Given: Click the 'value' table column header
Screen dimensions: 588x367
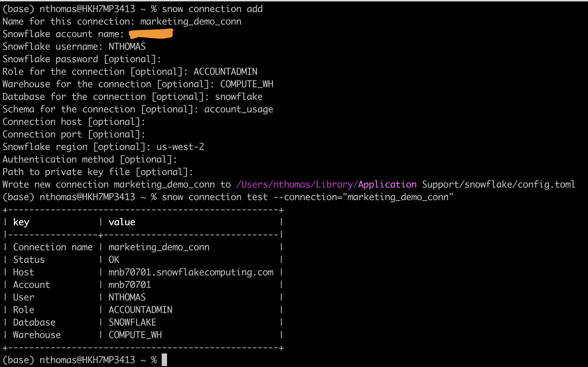Looking at the screenshot, I should 122,222.
